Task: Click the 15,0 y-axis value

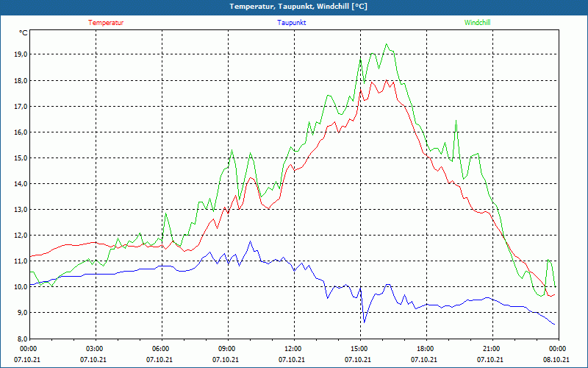Action: pos(21,158)
